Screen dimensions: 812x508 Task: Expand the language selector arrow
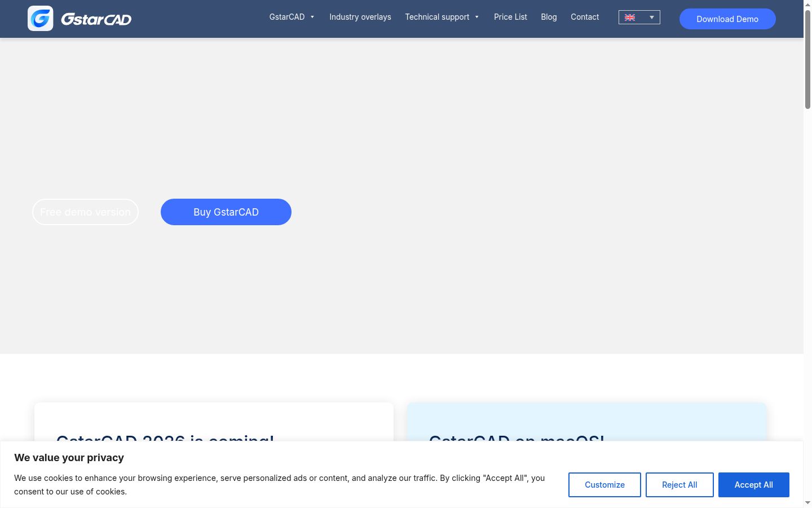click(x=652, y=17)
